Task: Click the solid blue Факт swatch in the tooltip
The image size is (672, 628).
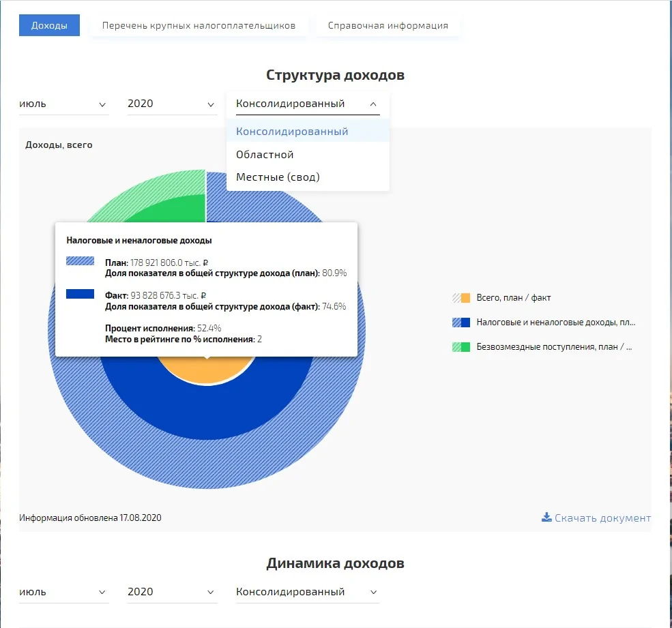Action: pyautogui.click(x=80, y=294)
